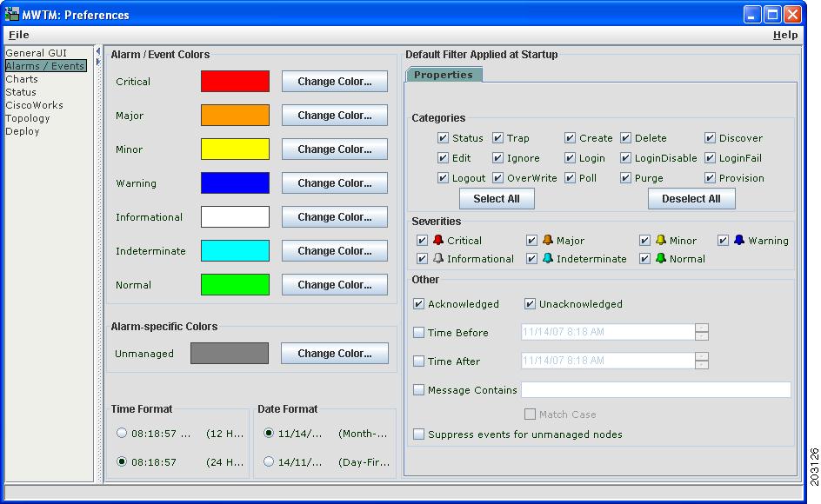Image resolution: width=821 pixels, height=504 pixels.
Task: Uncheck the LoginDisable category checkbox
Action: 625,158
